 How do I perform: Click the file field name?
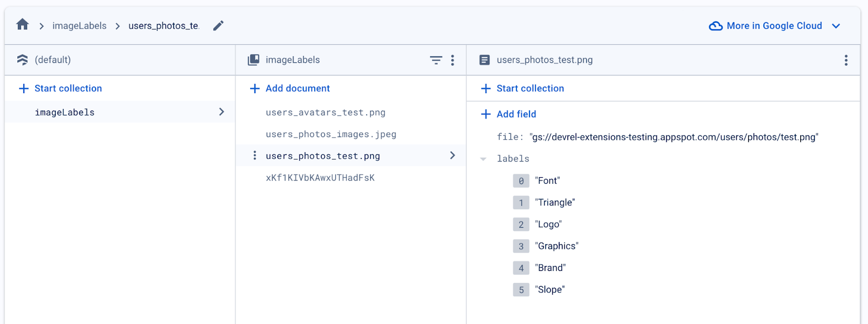pos(510,137)
